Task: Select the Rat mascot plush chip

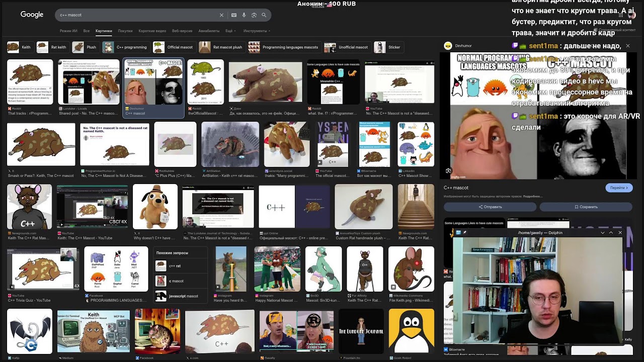Action: click(221, 47)
